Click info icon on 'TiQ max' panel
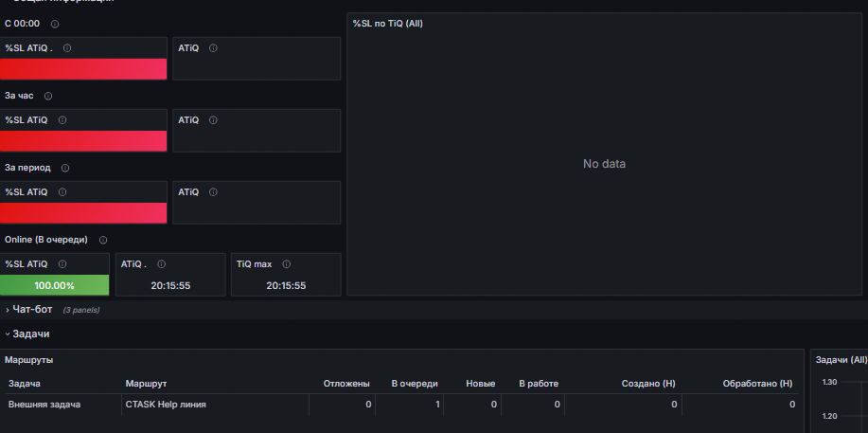 (x=286, y=264)
